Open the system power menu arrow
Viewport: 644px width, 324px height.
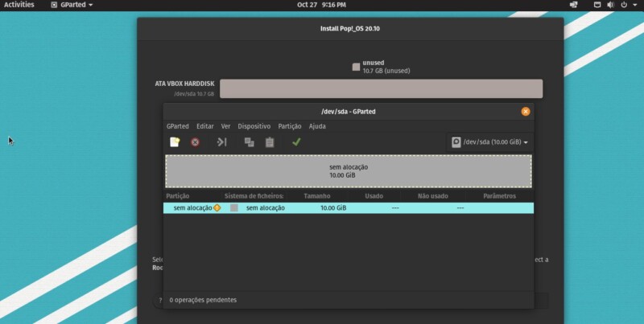point(634,5)
